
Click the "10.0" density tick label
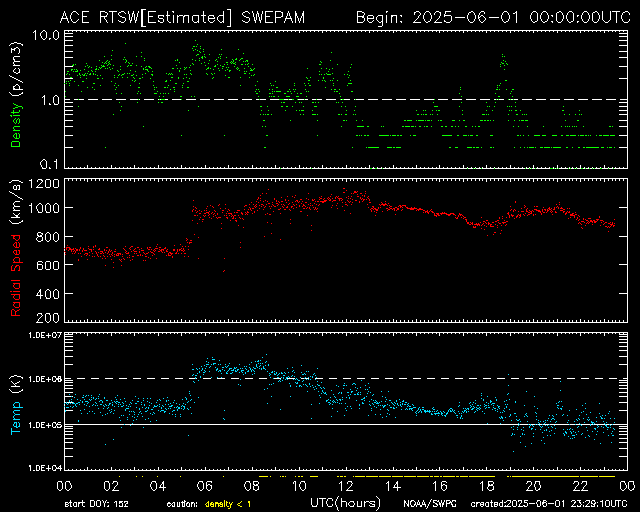point(46,35)
